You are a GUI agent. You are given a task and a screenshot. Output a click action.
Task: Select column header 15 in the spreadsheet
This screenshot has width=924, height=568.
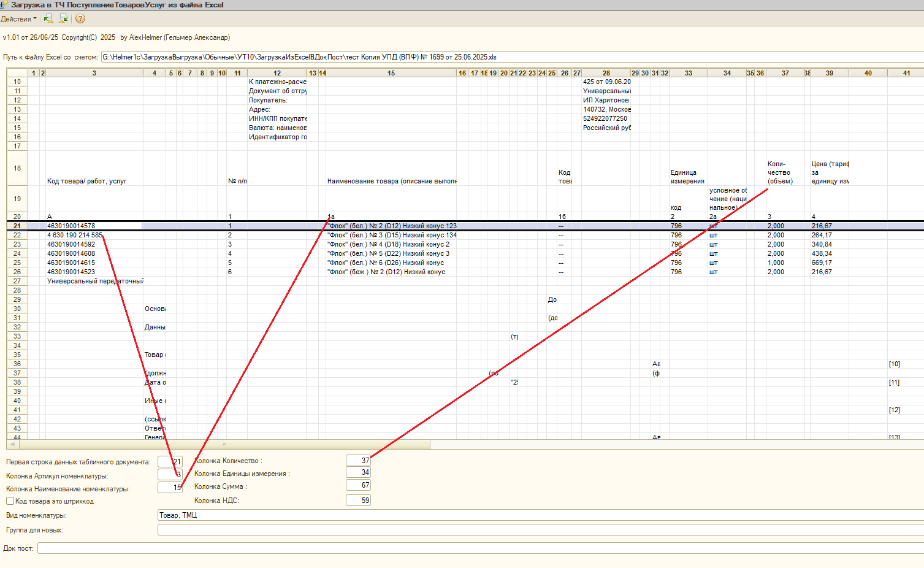pos(391,73)
